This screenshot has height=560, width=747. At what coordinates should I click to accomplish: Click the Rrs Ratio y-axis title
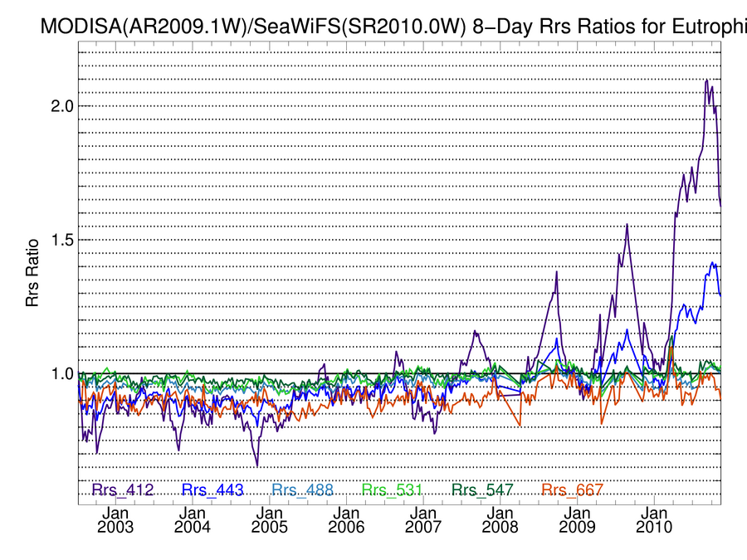click(32, 273)
